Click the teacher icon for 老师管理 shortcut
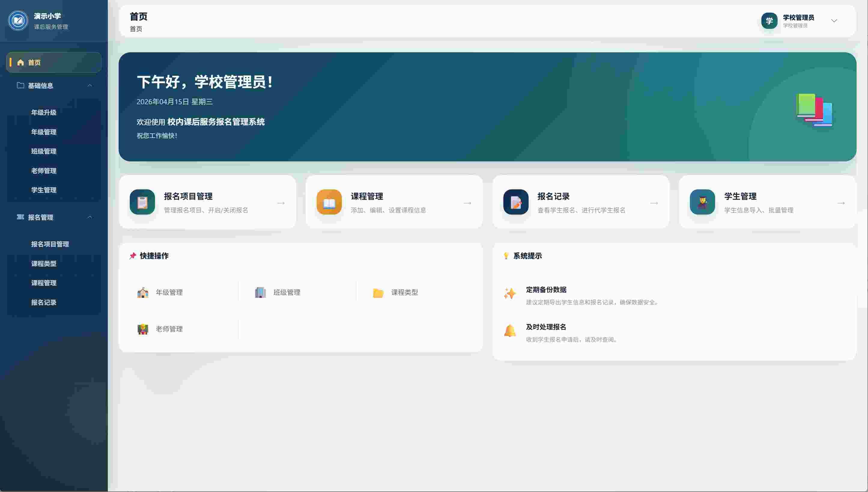Viewport: 868px width, 492px height. click(x=143, y=329)
